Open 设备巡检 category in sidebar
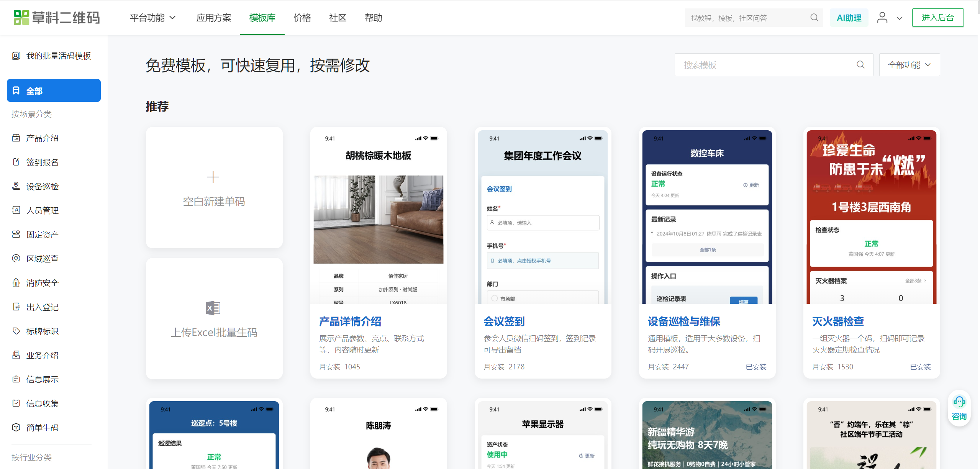The width and height of the screenshot is (980, 469). coord(42,186)
